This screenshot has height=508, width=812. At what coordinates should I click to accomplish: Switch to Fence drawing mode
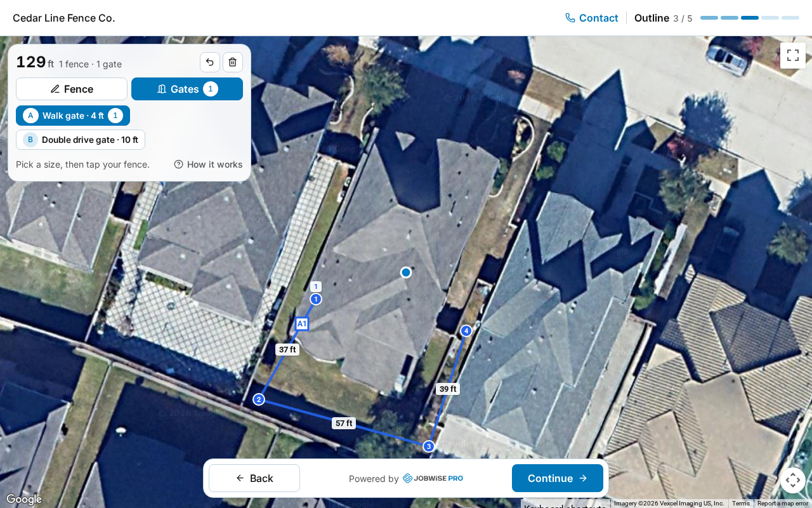click(x=72, y=89)
